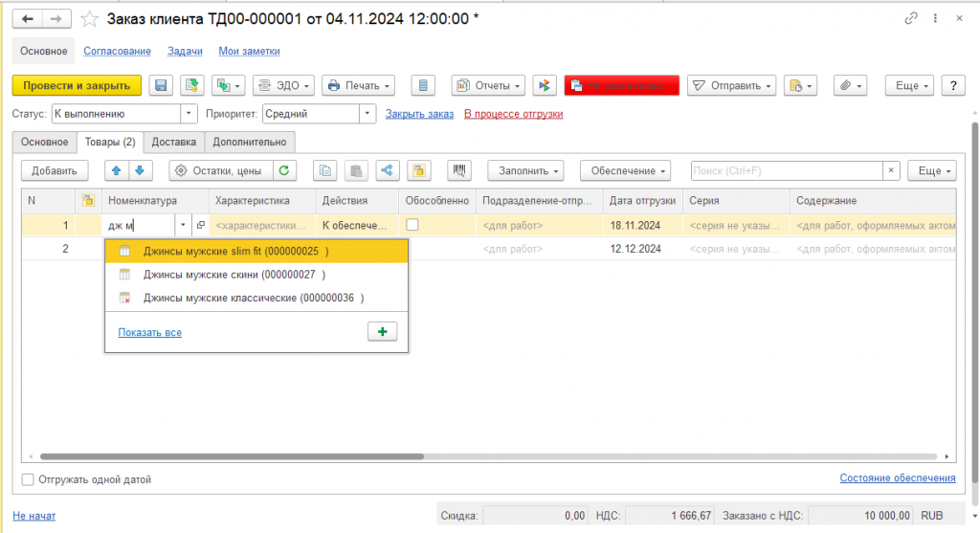
Task: Click the Провести и закрыть button
Action: 77,85
